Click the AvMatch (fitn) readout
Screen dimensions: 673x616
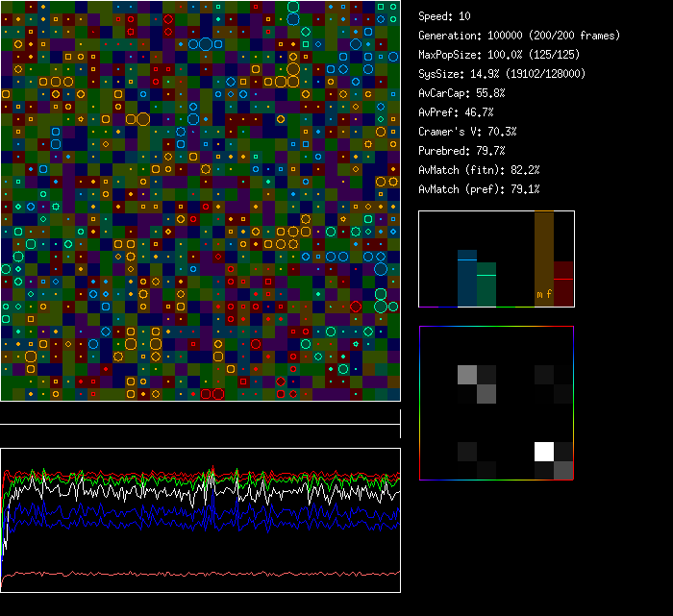[x=479, y=170]
